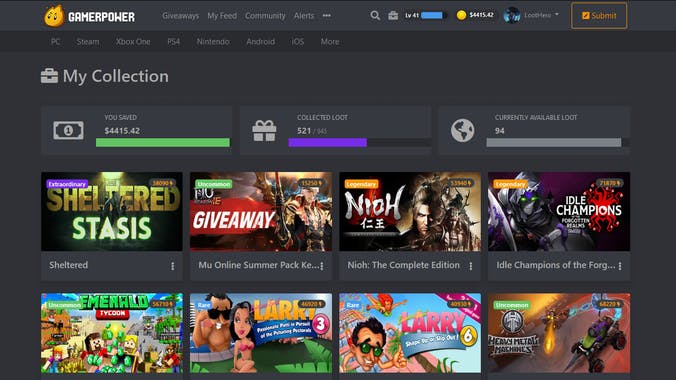Viewport: 676px width, 380px height.
Task: Click the gold coin balance icon
Action: (x=461, y=15)
